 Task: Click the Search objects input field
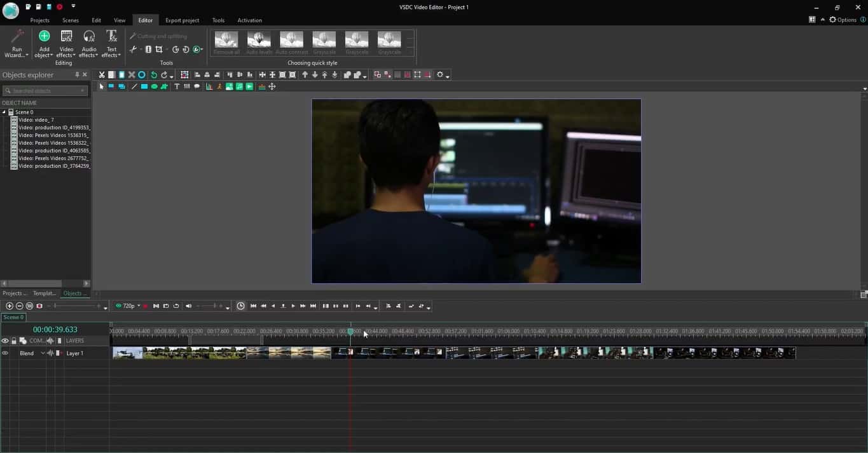coord(45,91)
